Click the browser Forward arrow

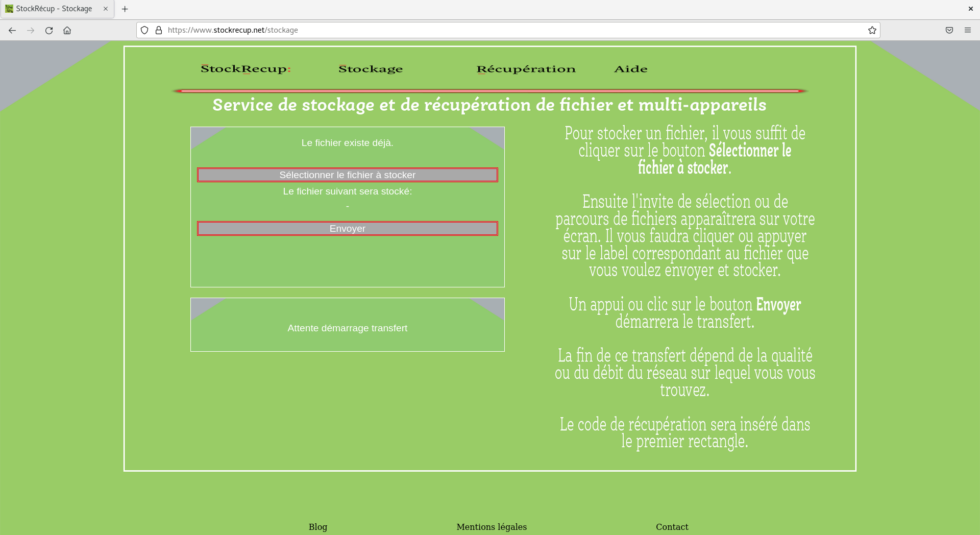(31, 30)
